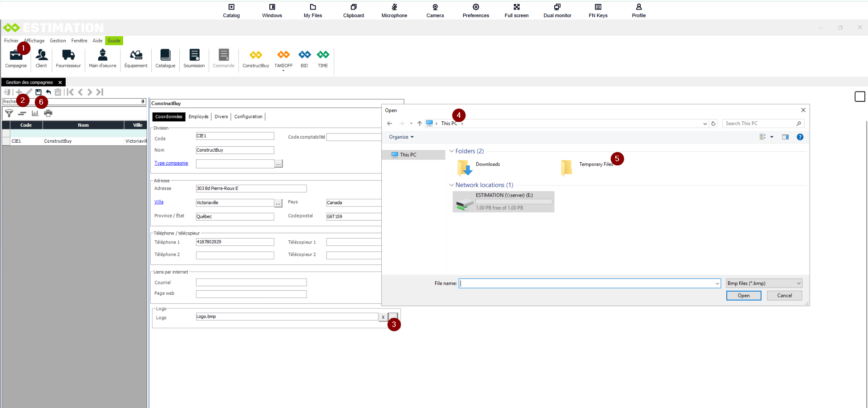Launch the ConstructBuy module

point(255,58)
